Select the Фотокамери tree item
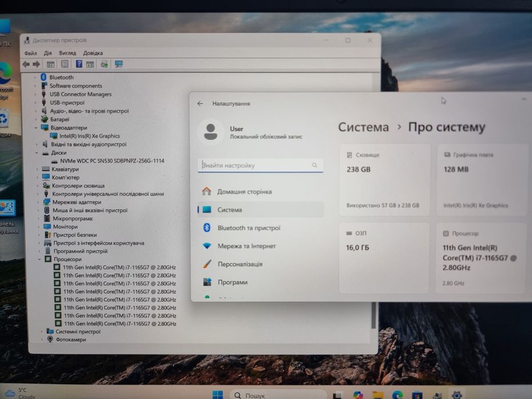 [71, 339]
